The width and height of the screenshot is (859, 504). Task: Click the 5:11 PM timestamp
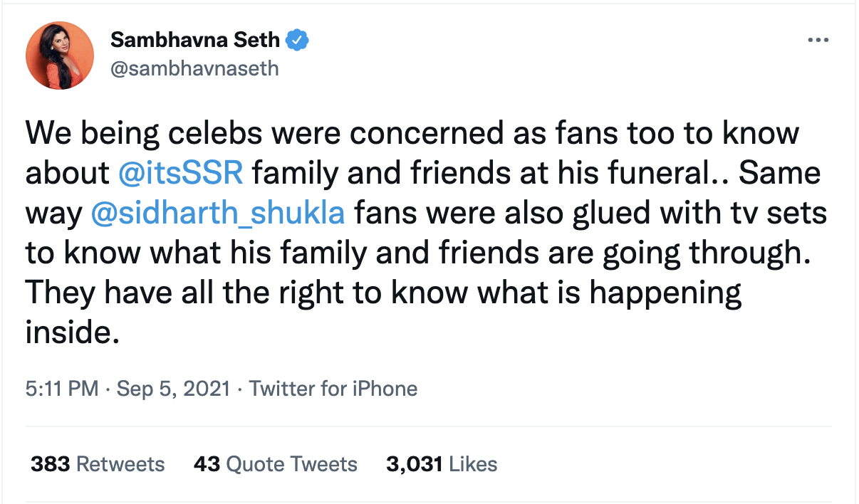pyautogui.click(x=62, y=389)
